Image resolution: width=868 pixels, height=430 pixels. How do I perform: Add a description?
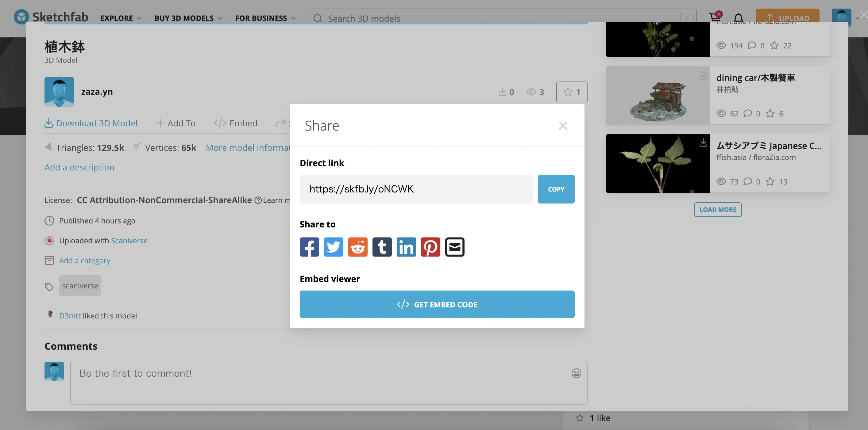(x=79, y=167)
